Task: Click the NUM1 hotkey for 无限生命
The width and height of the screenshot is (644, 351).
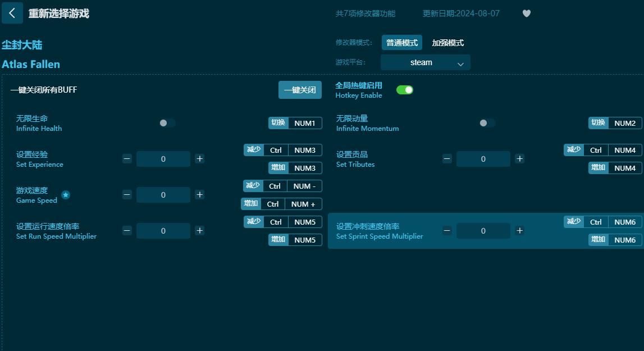Action: click(x=305, y=122)
